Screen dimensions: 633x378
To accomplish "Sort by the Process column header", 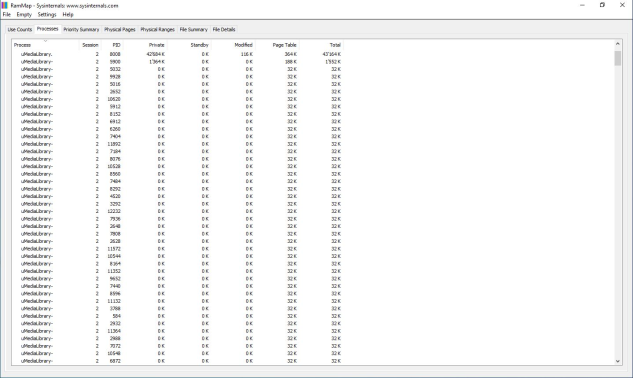I will point(45,45).
